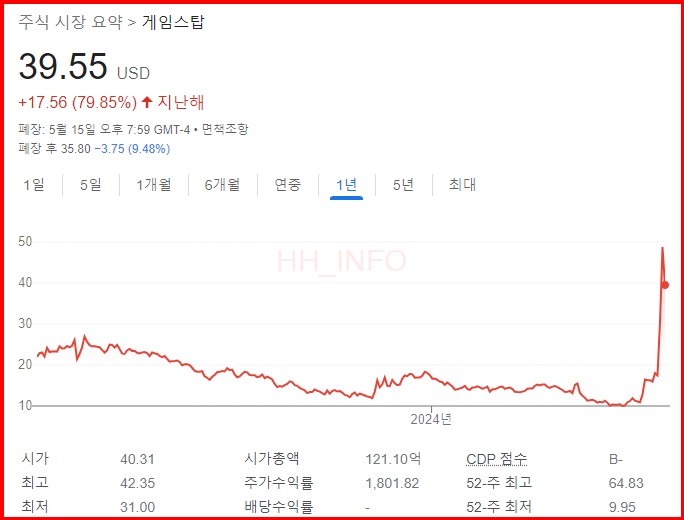Click the 시가총액 label
The height and width of the screenshot is (520, 684).
point(271,459)
